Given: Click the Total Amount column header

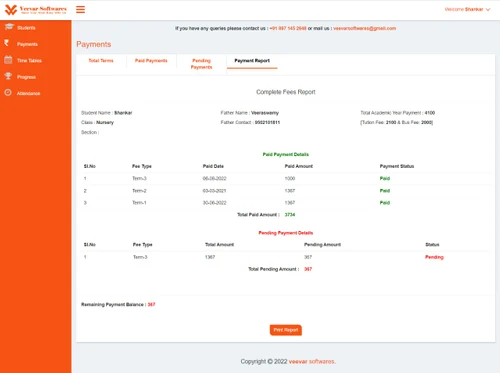Looking at the screenshot, I should (220, 245).
